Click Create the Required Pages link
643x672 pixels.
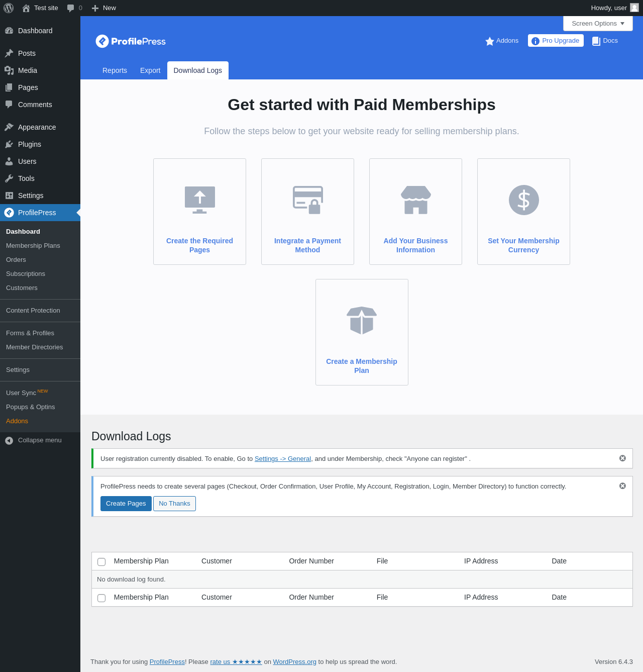pyautogui.click(x=199, y=245)
